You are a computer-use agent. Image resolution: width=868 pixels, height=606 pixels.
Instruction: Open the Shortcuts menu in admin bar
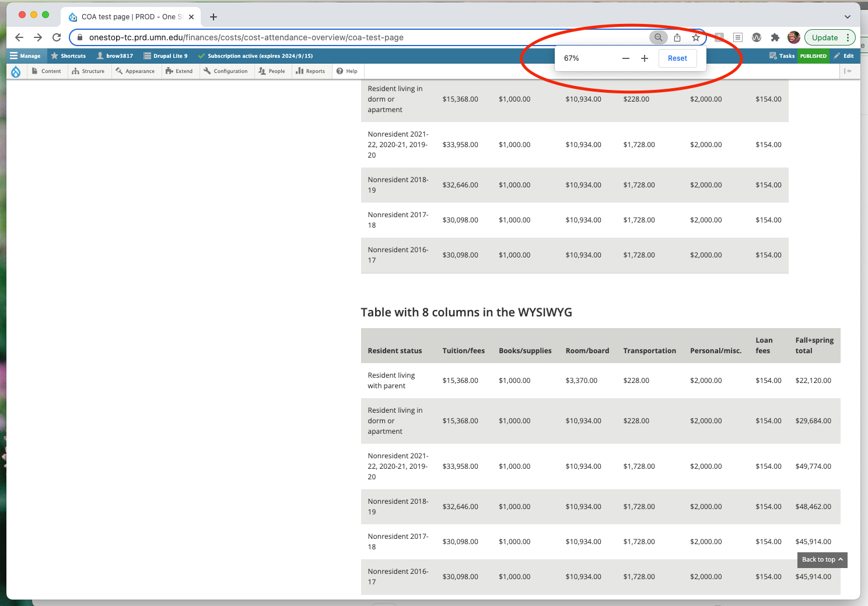point(68,56)
